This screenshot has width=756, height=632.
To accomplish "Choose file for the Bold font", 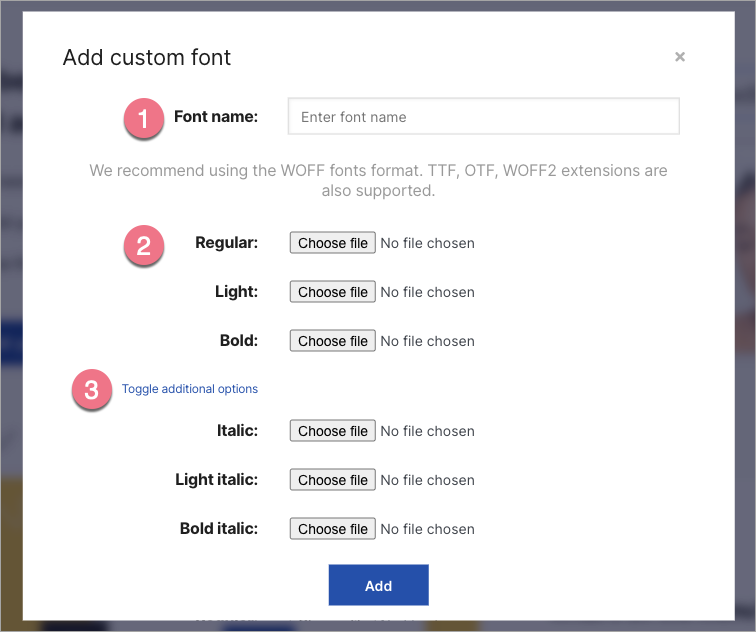I will [333, 341].
